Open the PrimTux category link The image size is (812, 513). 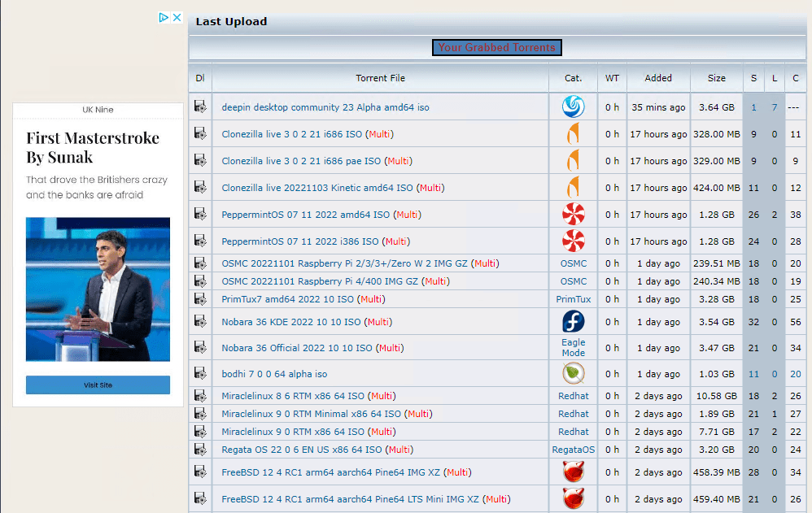pyautogui.click(x=574, y=299)
